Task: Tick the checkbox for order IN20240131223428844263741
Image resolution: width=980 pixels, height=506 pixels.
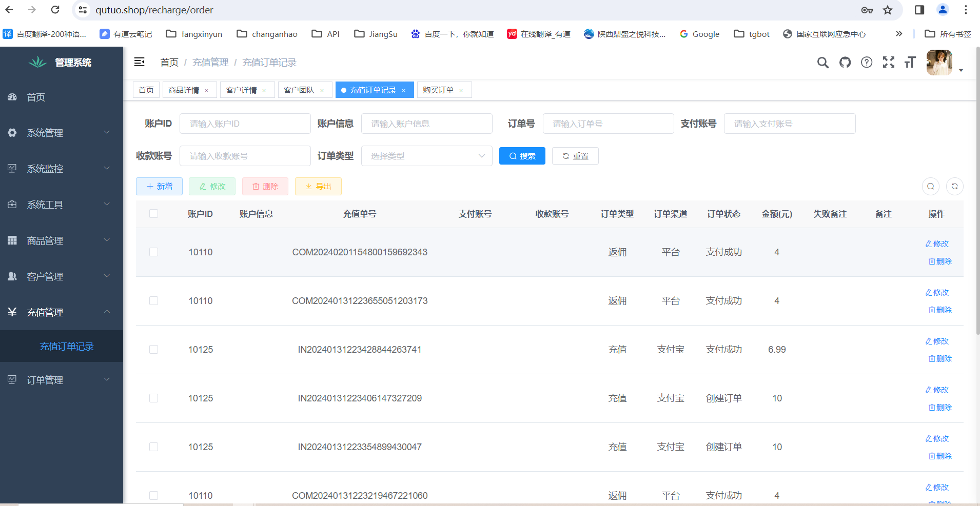Action: tap(153, 350)
